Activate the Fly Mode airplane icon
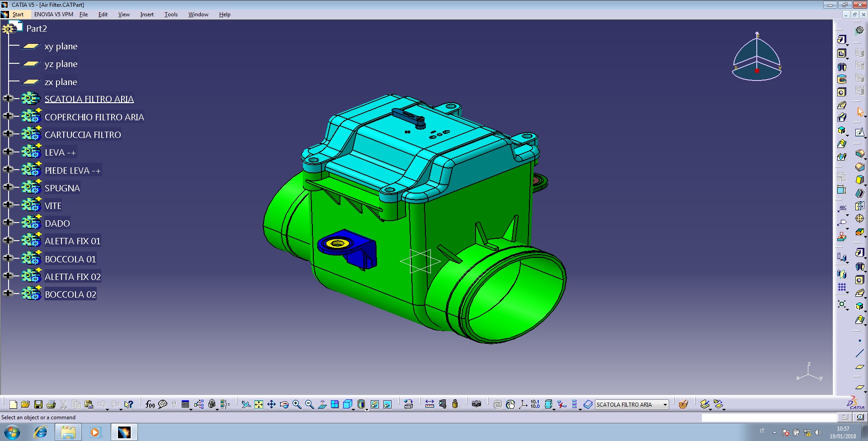This screenshot has height=441, width=868. click(246, 404)
